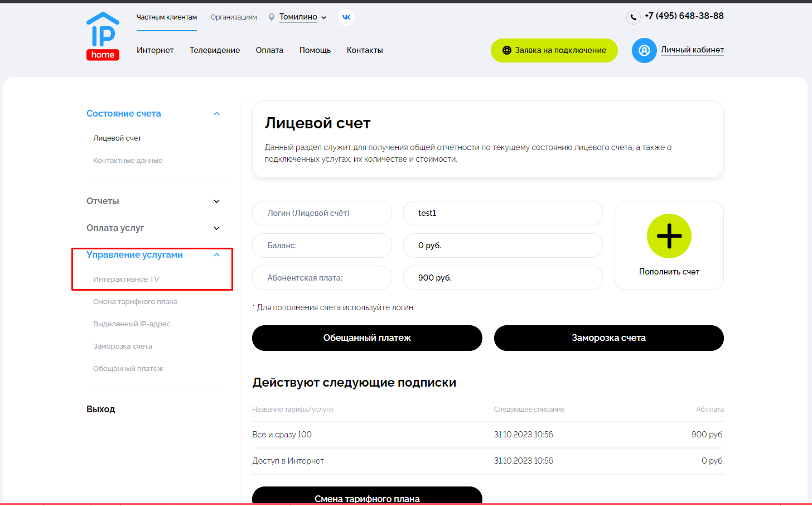This screenshot has height=506, width=812.
Task: Click the green plus icon to top up
Action: (x=669, y=236)
